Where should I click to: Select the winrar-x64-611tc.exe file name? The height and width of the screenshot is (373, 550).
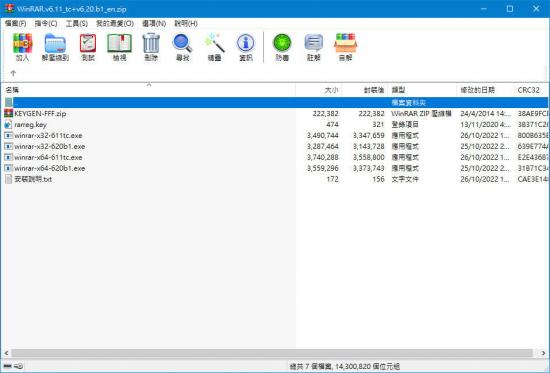[48, 157]
